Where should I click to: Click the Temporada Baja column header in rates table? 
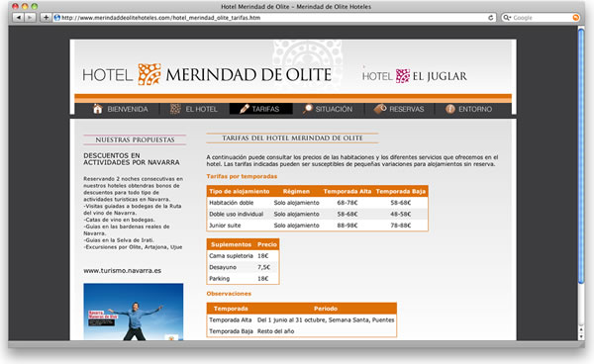[401, 192]
